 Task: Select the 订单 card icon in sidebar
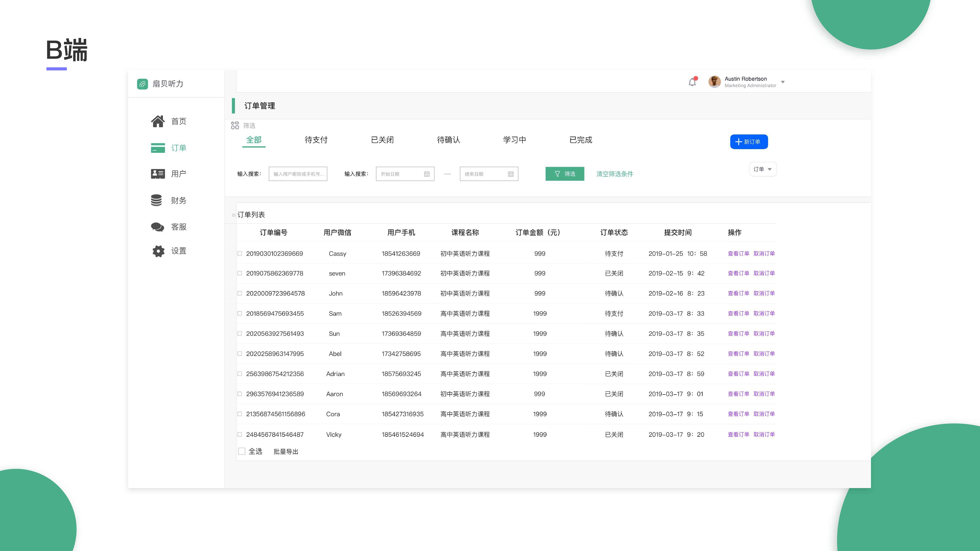tap(158, 148)
